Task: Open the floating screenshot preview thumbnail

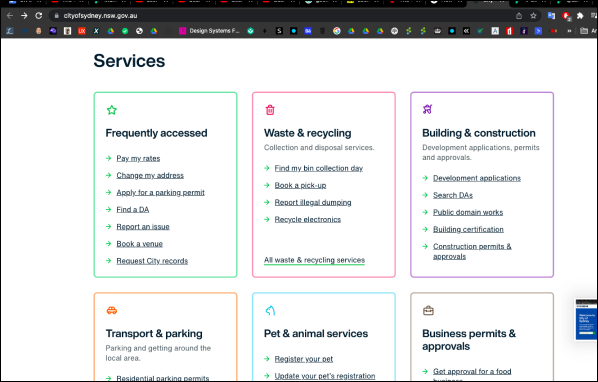Action: click(x=586, y=319)
